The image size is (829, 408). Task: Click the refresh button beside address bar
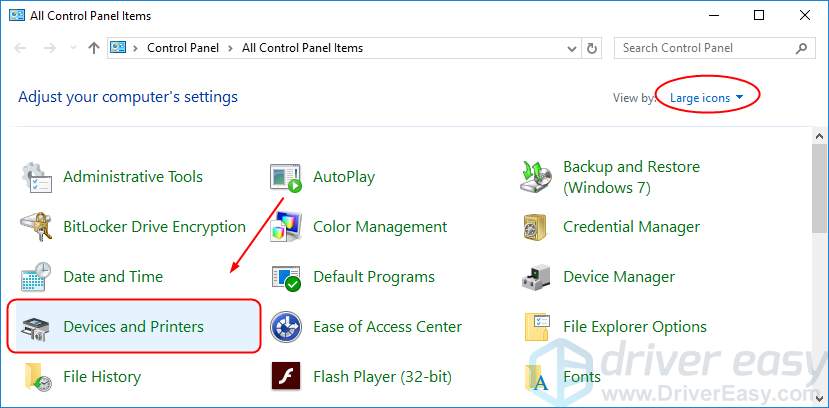click(x=593, y=48)
